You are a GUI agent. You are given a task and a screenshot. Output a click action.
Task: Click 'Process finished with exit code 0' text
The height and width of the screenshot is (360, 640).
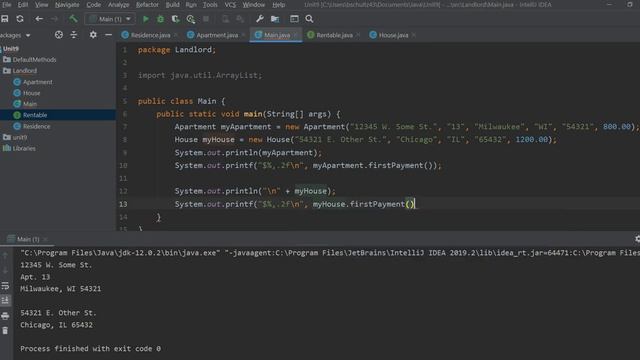[x=91, y=349]
